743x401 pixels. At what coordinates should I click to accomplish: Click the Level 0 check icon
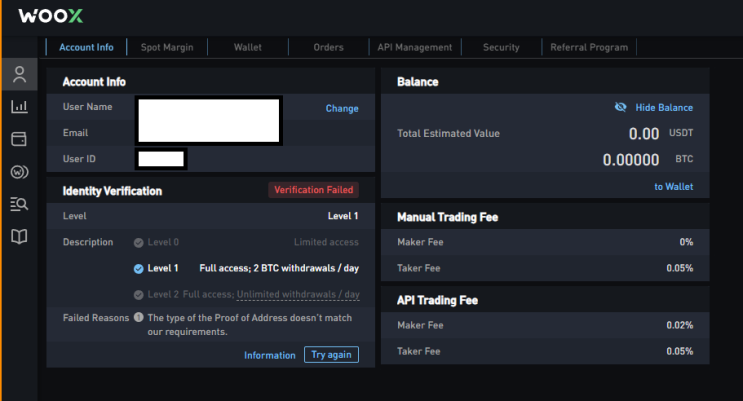coord(138,243)
